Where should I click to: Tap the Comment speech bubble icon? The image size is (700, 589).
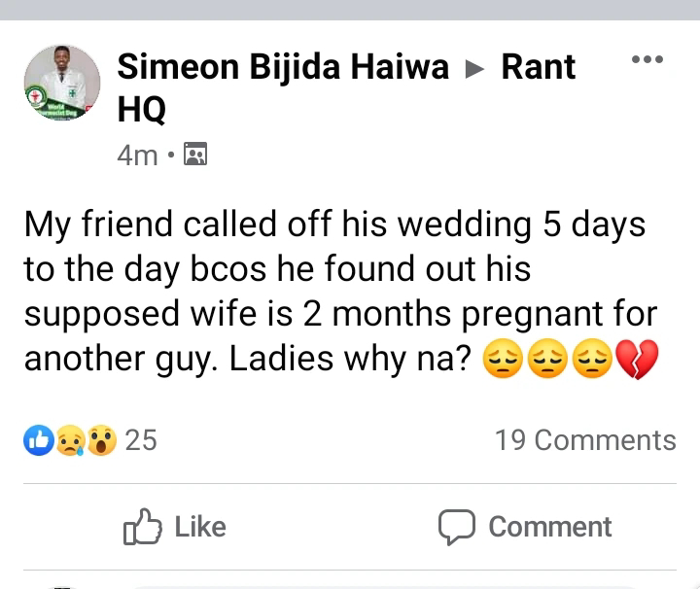pos(457,528)
